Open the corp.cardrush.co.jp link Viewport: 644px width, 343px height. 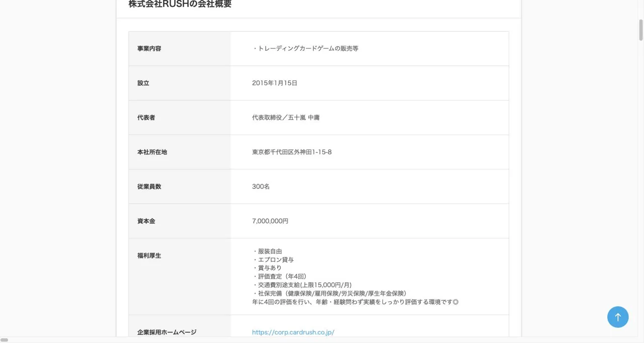point(293,332)
